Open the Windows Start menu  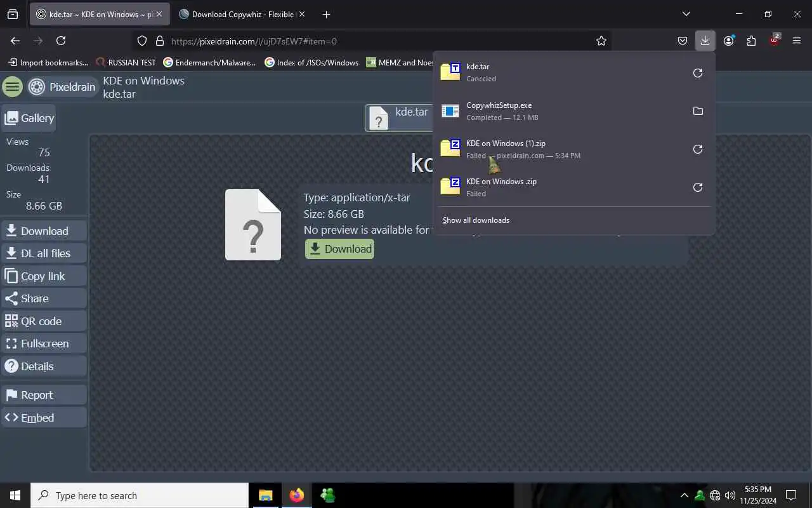pyautogui.click(x=15, y=495)
